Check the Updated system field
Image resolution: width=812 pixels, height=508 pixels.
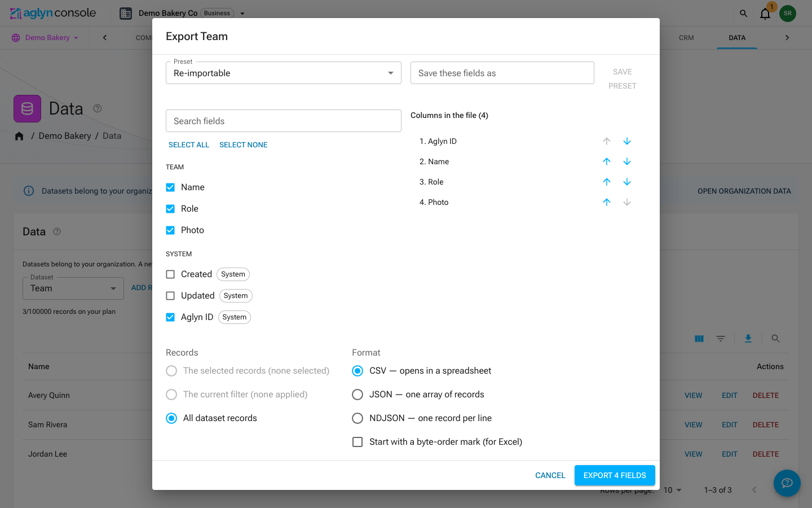(170, 296)
